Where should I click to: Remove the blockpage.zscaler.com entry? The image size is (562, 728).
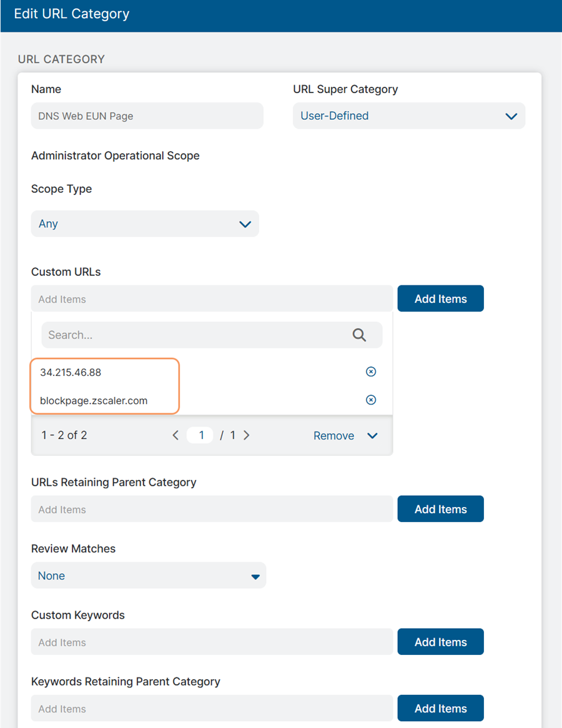371,400
